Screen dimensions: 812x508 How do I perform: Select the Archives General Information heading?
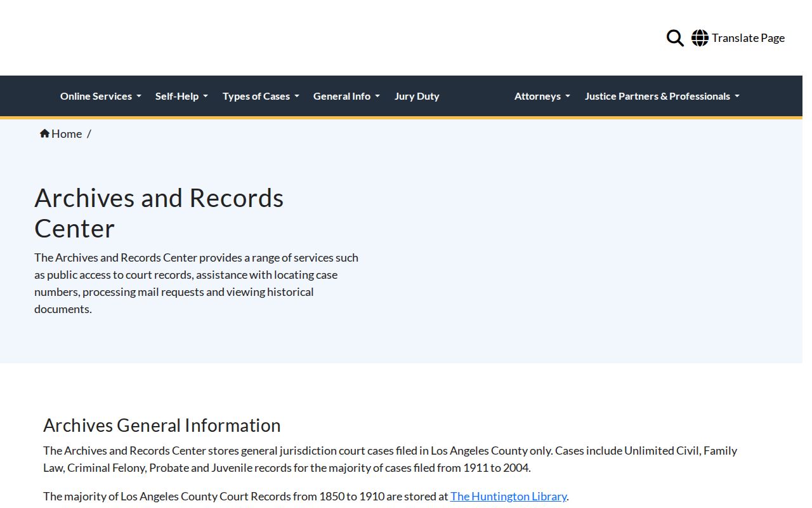click(x=162, y=425)
